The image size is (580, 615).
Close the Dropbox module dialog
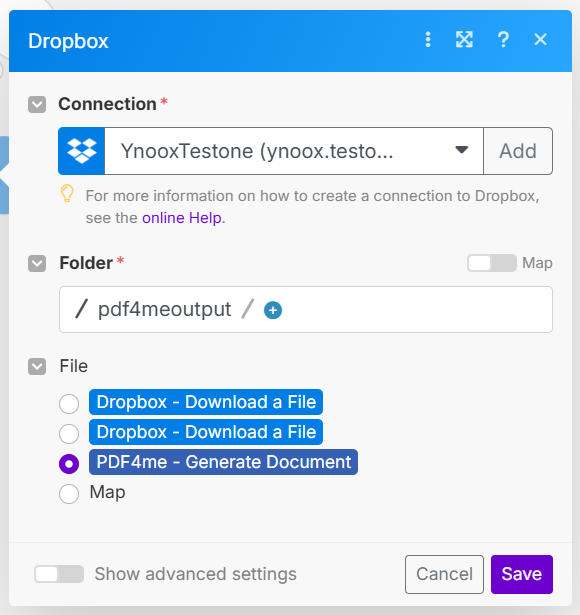[x=540, y=40]
